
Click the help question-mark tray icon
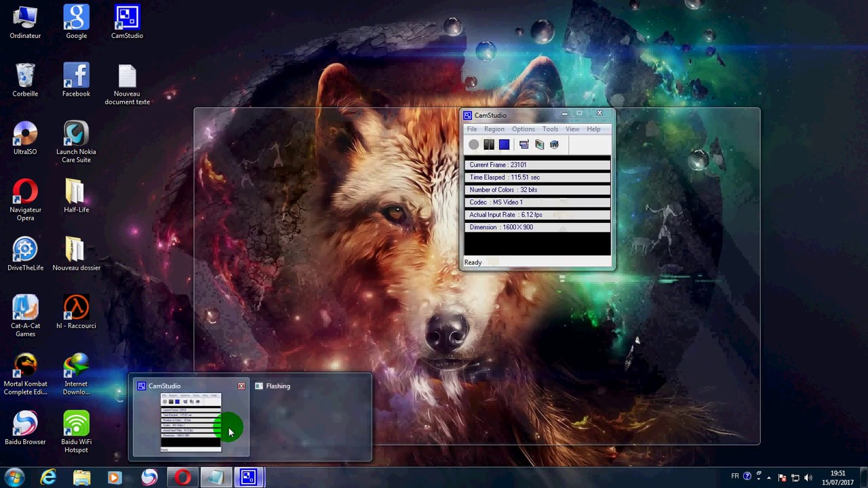coord(747,476)
